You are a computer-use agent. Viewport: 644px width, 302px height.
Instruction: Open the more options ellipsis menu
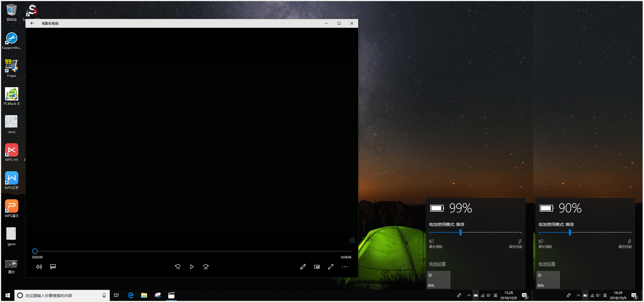coord(345,267)
